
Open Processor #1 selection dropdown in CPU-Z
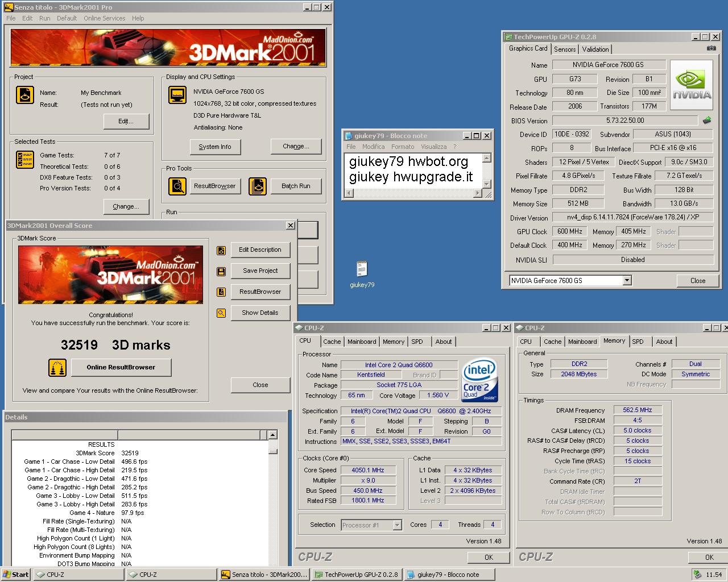[x=397, y=525]
